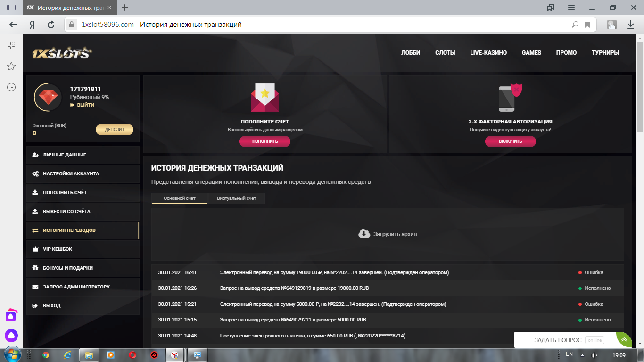644x362 pixels.
Task: Click the green scroll-to-top arrow button
Action: tap(624, 339)
